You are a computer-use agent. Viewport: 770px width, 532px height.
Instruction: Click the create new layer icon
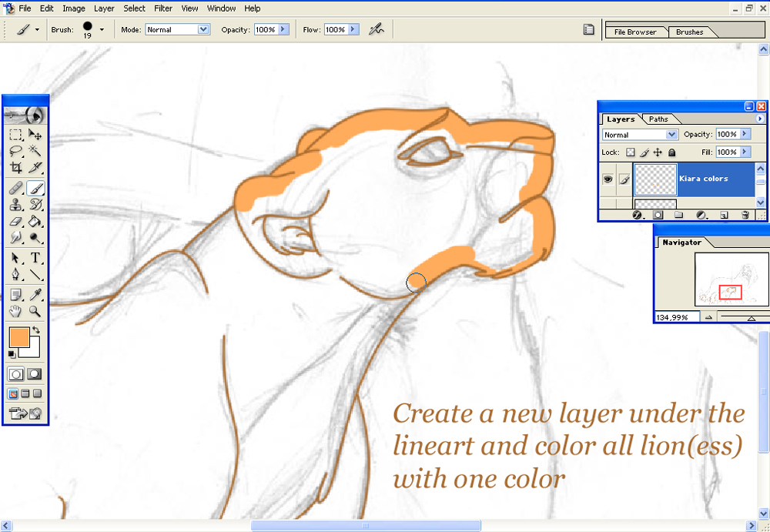point(724,215)
